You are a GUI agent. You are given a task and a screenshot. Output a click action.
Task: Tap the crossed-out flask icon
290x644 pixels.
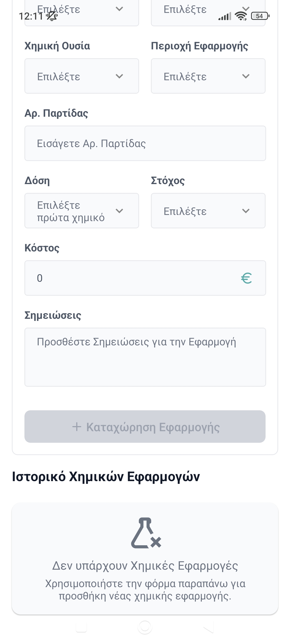[x=146, y=533]
